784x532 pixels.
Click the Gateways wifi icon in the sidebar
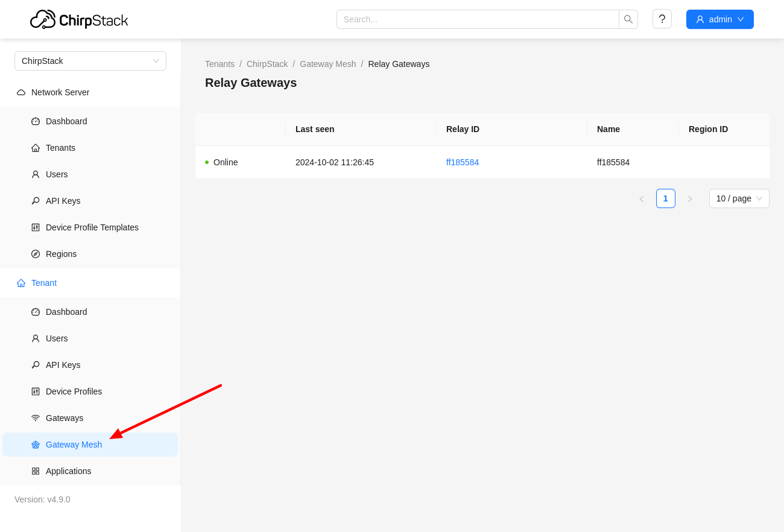click(x=36, y=418)
